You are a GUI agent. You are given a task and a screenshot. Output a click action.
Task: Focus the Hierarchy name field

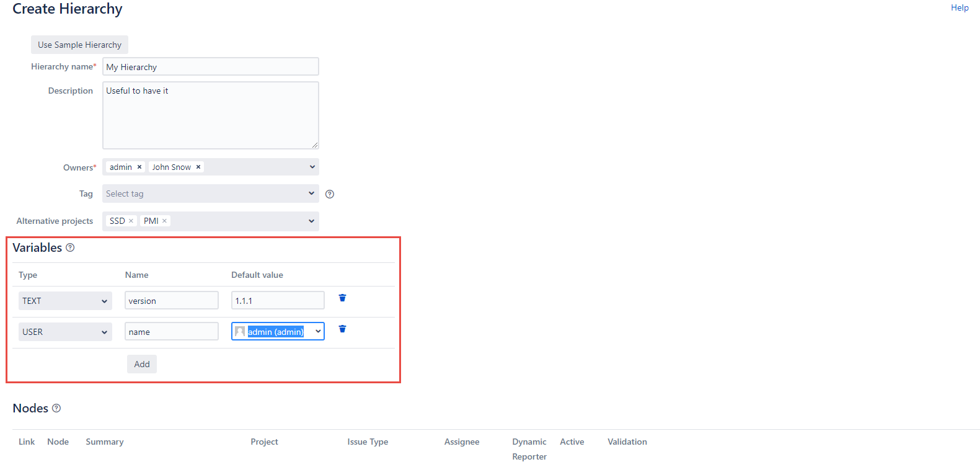click(210, 67)
